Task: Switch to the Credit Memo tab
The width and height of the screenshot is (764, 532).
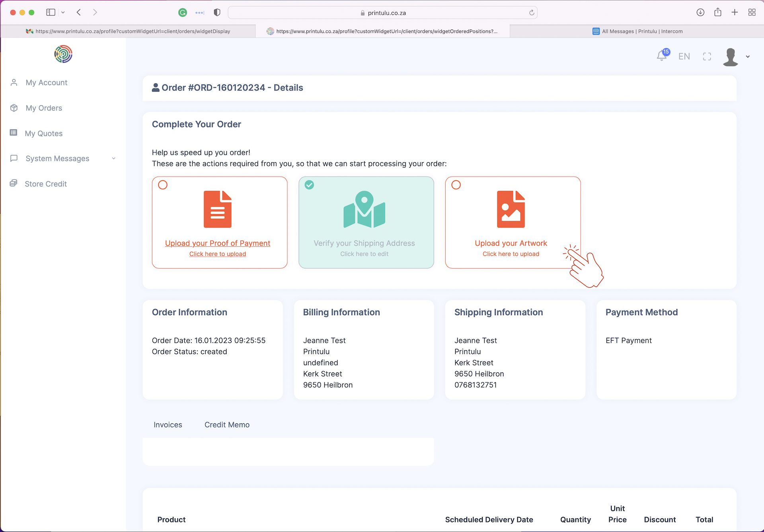Action: (x=227, y=425)
